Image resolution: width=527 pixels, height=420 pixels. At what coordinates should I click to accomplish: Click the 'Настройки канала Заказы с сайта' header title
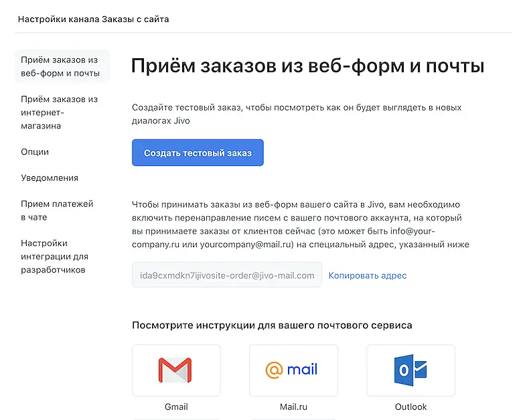(x=93, y=19)
